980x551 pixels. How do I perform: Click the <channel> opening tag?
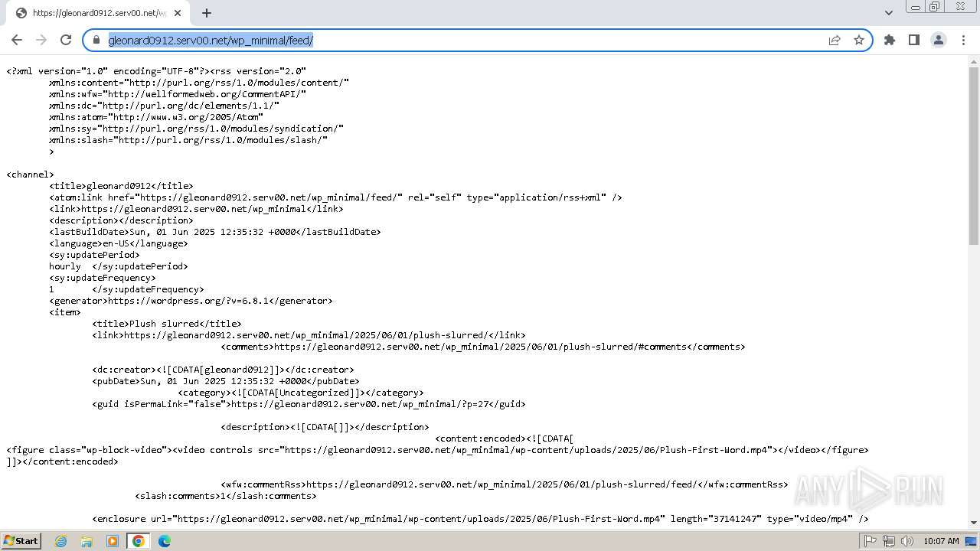pyautogui.click(x=30, y=174)
